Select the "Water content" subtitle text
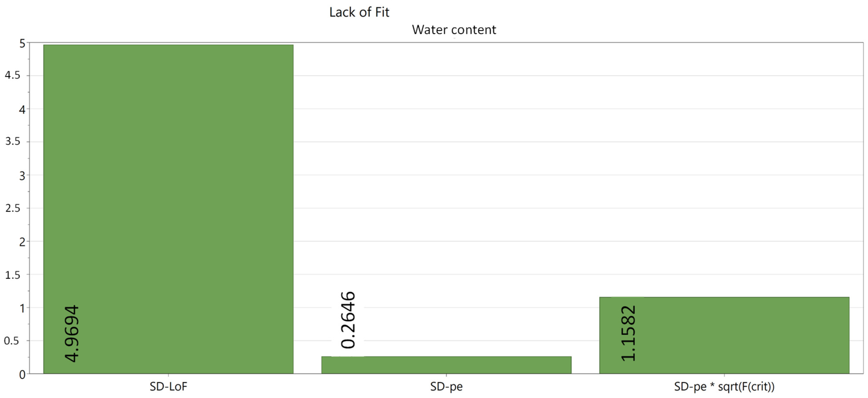 pyautogui.click(x=454, y=30)
